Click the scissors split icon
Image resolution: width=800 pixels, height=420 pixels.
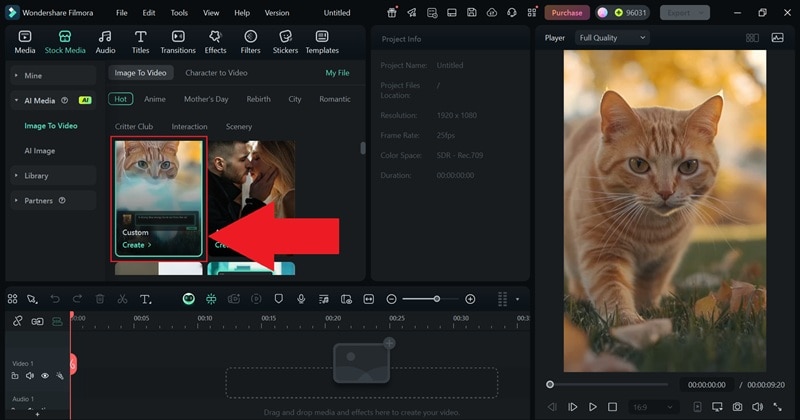[122, 299]
